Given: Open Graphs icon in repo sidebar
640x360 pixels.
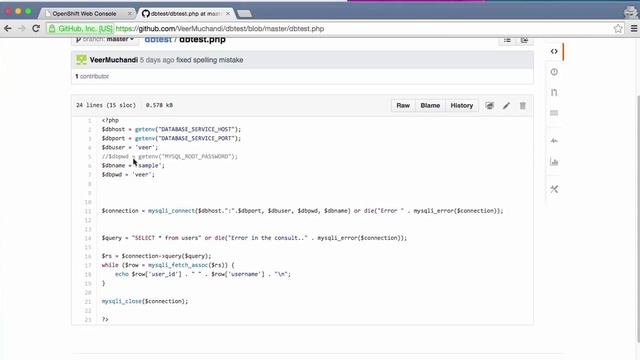Looking at the screenshot, I should 554,162.
